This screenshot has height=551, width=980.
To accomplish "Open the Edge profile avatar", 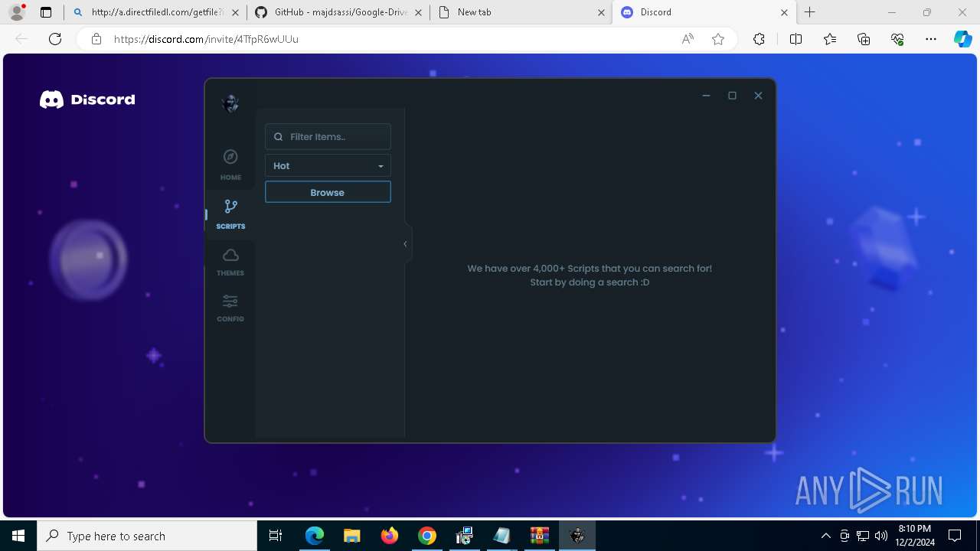I will [16, 12].
